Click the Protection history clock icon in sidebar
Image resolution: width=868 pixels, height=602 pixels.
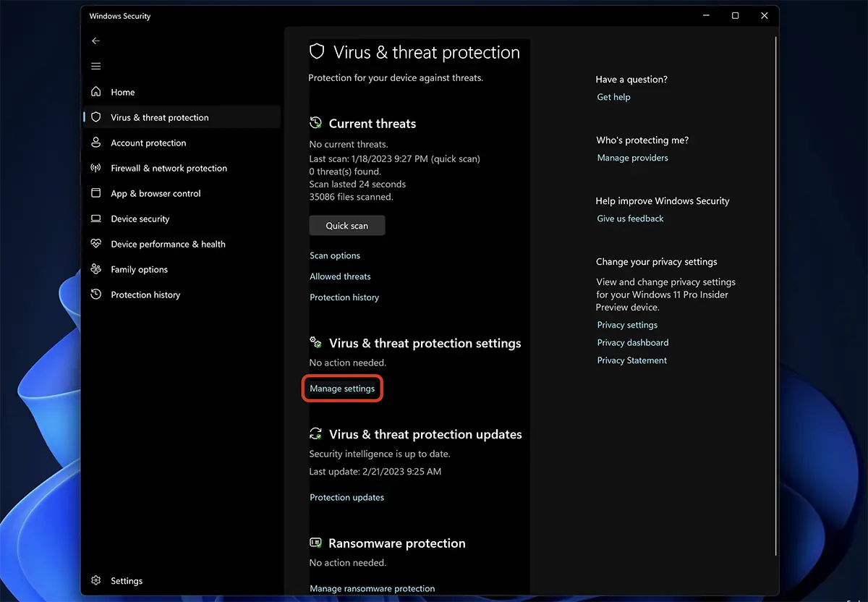point(95,294)
